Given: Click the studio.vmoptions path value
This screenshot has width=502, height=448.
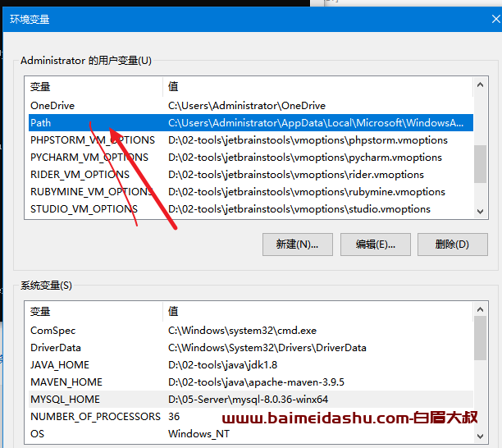Looking at the screenshot, I should pyautogui.click(x=299, y=209).
